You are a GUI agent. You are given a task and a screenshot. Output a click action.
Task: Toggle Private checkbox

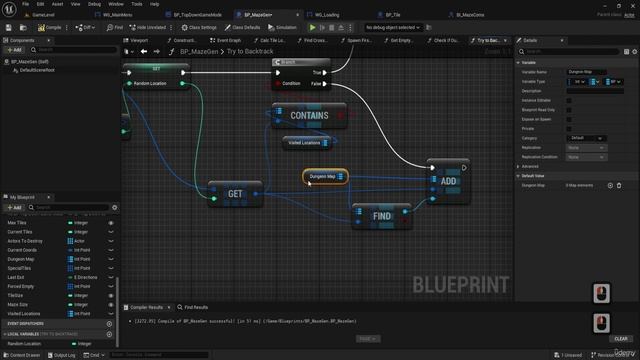click(569, 129)
